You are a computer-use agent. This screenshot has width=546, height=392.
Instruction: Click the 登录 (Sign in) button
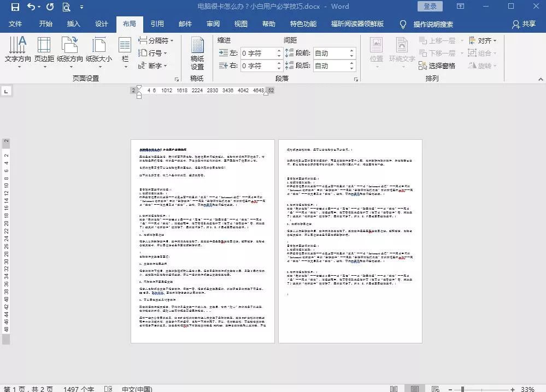430,6
